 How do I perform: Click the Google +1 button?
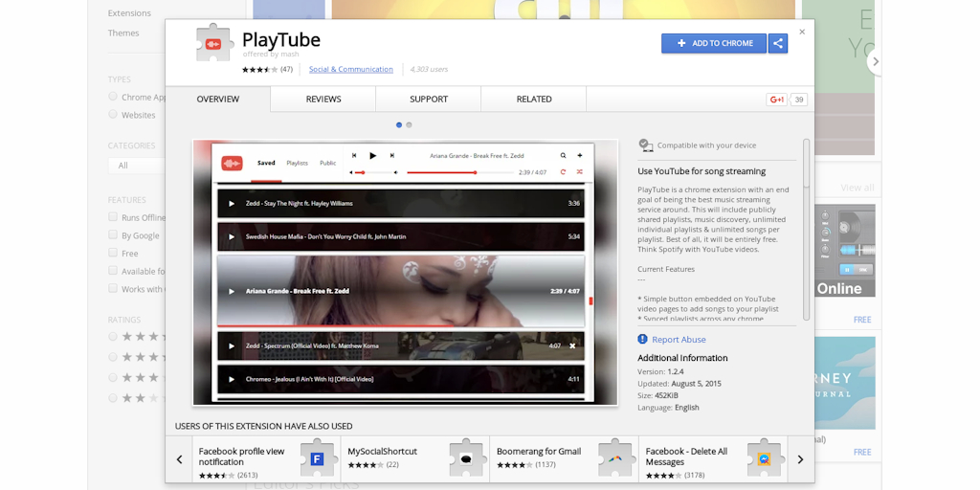tap(776, 100)
